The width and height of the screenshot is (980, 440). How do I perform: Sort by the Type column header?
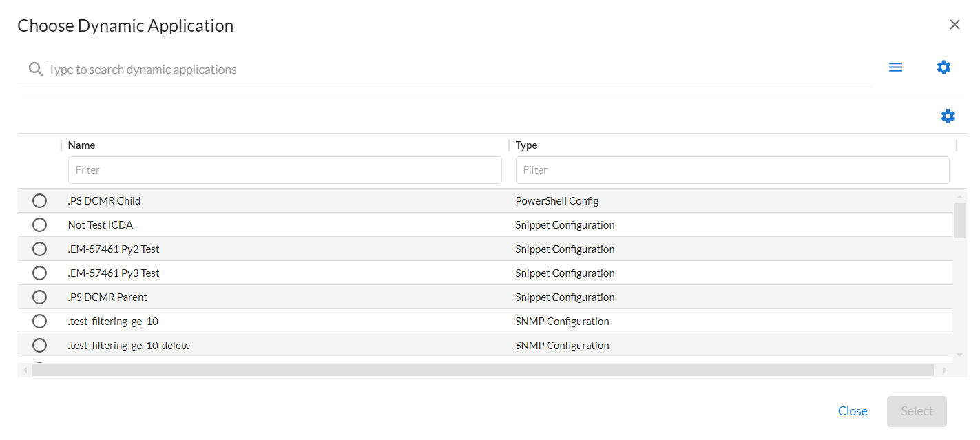(x=526, y=145)
